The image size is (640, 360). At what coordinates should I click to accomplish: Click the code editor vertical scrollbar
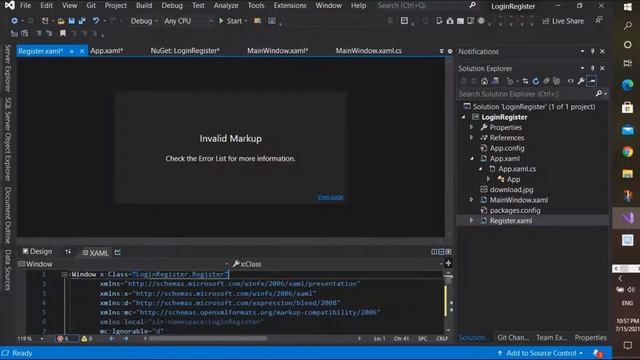[x=448, y=302]
